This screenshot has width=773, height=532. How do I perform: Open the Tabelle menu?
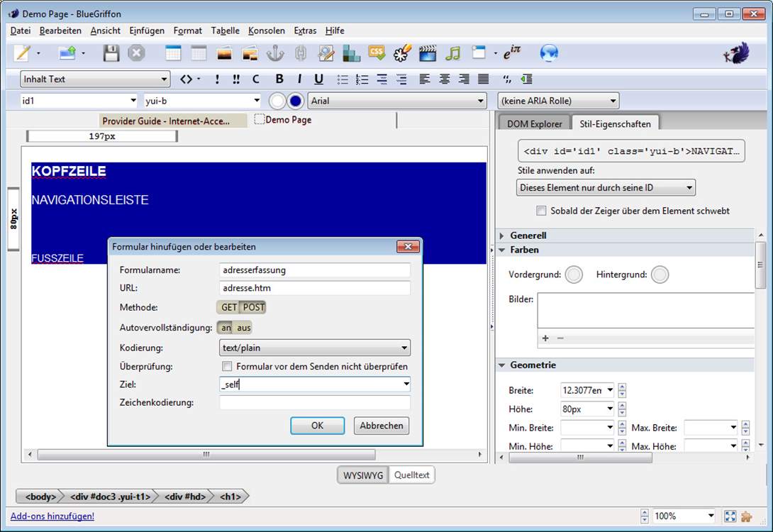226,31
